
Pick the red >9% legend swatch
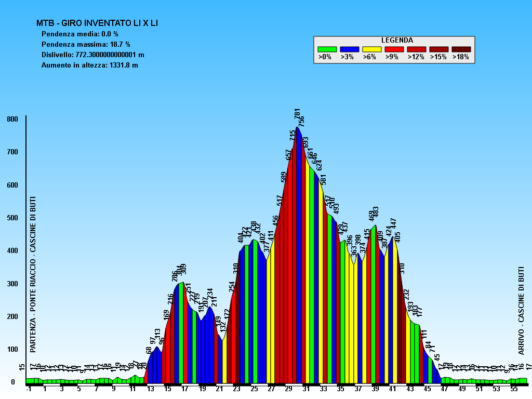coord(394,49)
